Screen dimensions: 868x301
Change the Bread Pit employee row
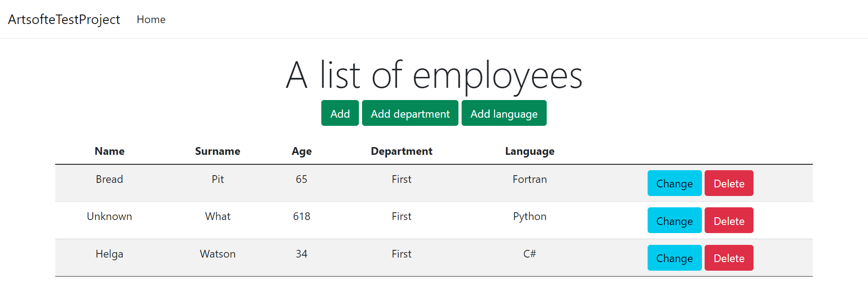(x=674, y=183)
